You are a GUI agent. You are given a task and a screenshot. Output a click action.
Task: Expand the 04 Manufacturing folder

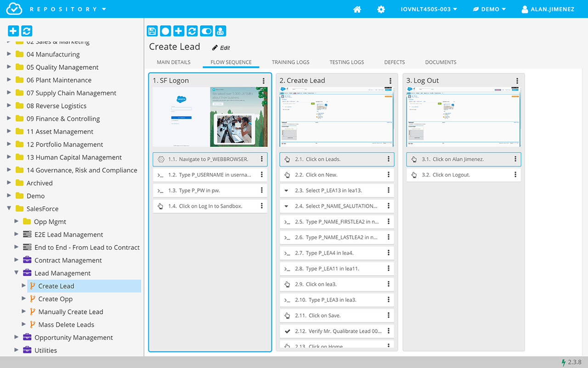9,54
